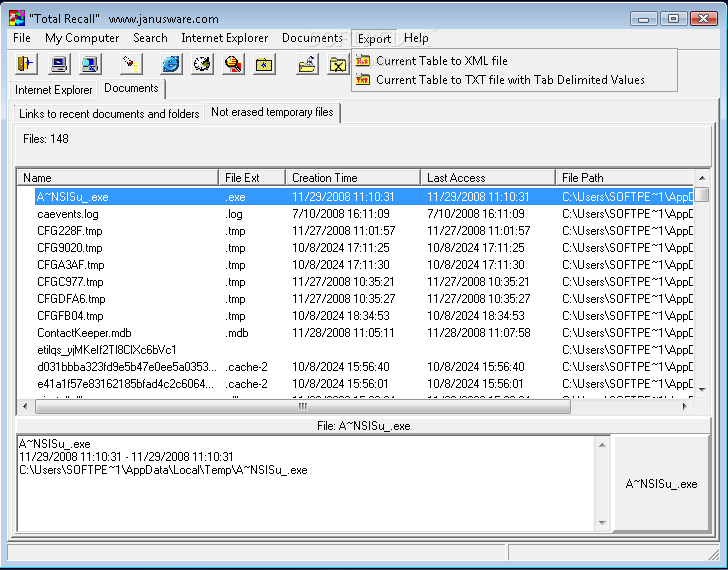
Task: Click the Temp path line in details pane
Action: 163,470
